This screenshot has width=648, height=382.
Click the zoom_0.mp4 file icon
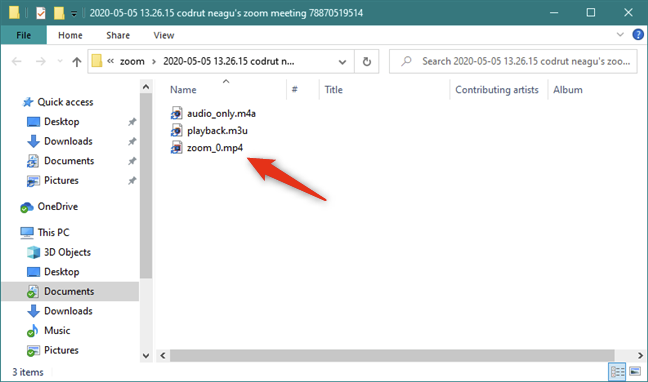pyautogui.click(x=176, y=148)
